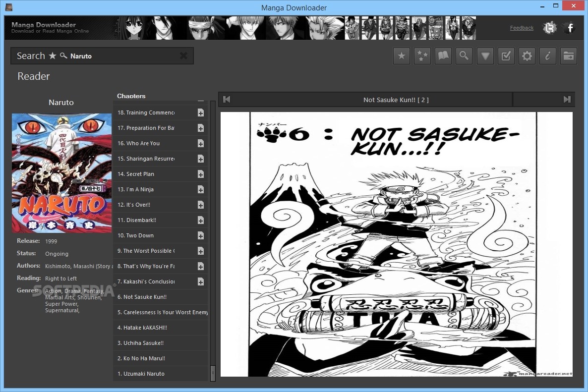
Task: Maximize the Manga Downloader window
Action: (556, 5)
